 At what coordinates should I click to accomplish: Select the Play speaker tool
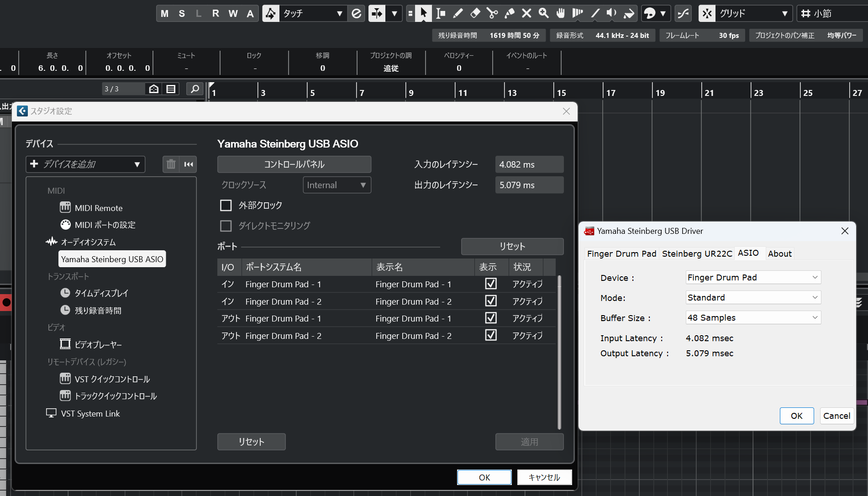(x=612, y=13)
